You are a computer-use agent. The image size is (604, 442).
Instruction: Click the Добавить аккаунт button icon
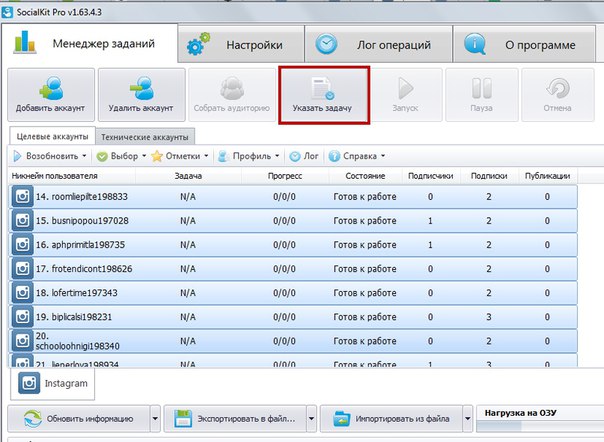[51, 88]
